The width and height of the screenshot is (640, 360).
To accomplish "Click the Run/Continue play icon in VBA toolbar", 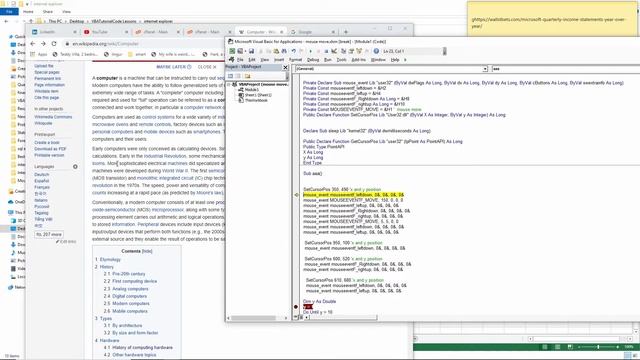I will click(311, 51).
